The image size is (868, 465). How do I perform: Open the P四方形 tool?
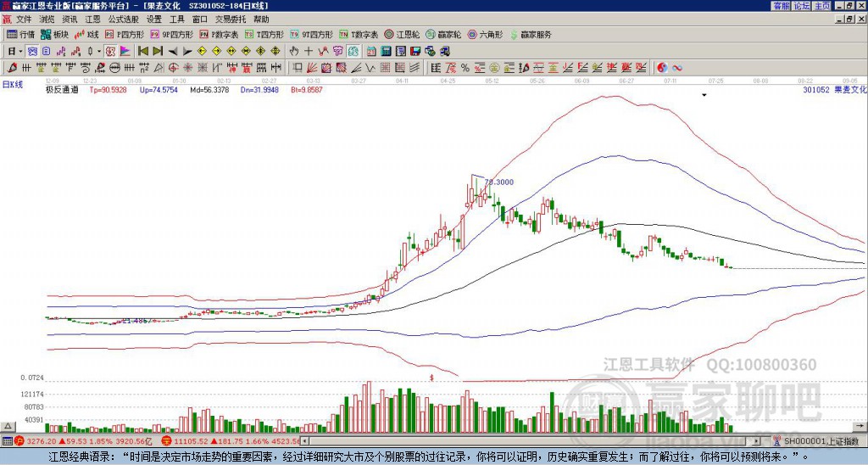point(125,34)
